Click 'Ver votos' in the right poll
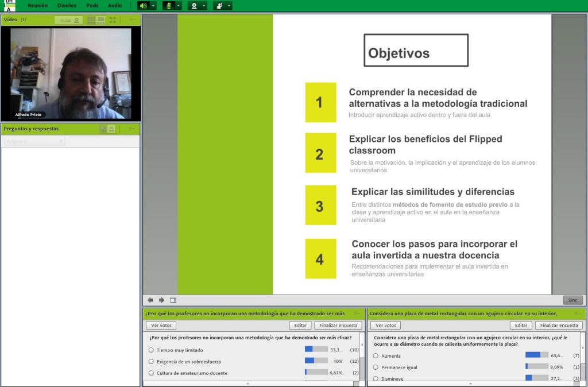588x387 pixels. (x=385, y=326)
